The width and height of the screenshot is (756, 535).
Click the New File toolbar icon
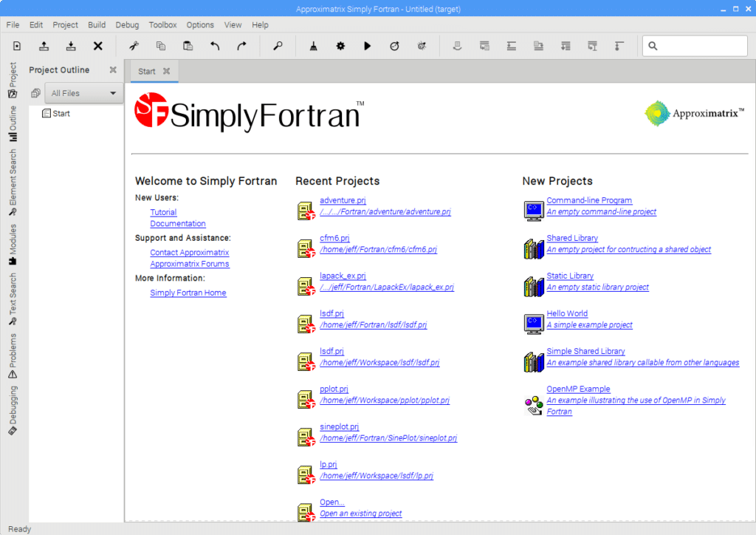click(x=17, y=46)
